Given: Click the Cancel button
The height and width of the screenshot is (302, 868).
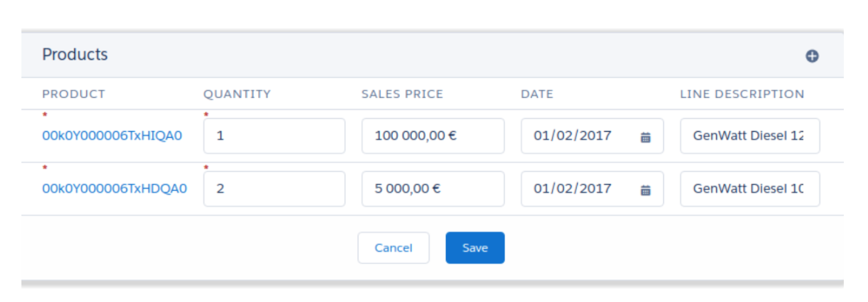Looking at the screenshot, I should click(393, 248).
